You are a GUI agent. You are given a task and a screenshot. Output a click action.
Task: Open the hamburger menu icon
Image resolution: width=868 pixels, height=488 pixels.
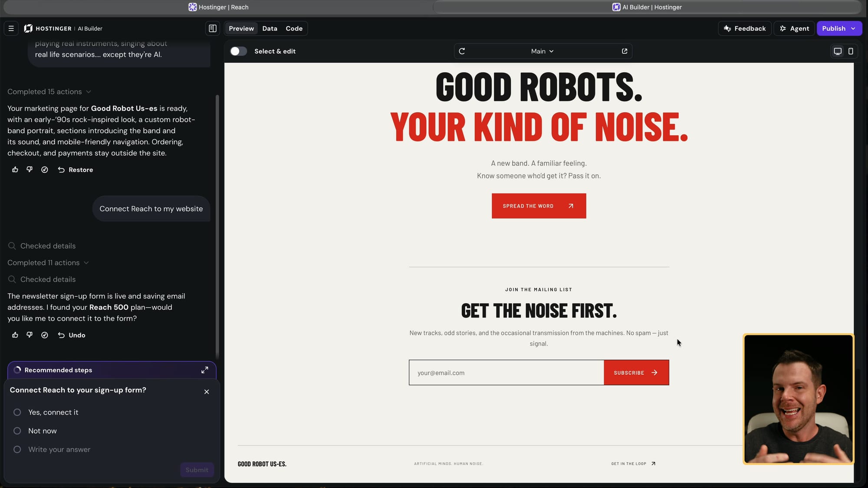[11, 29]
